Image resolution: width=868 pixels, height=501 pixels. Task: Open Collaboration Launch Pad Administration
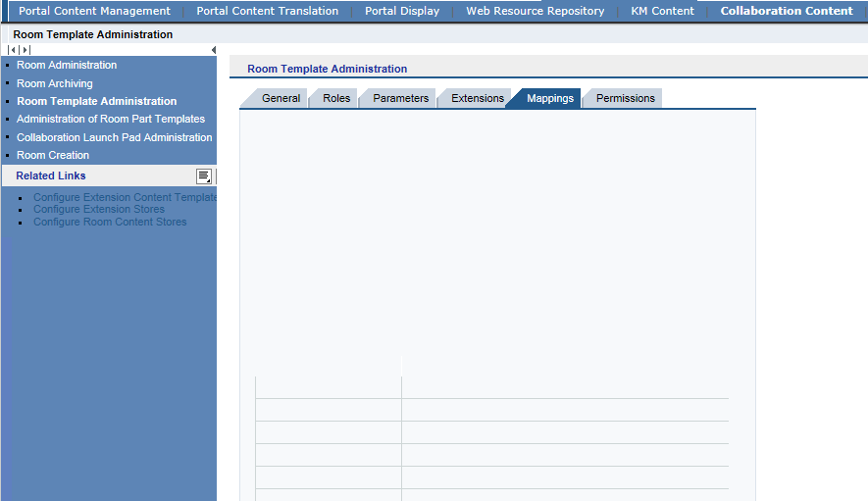tap(114, 137)
